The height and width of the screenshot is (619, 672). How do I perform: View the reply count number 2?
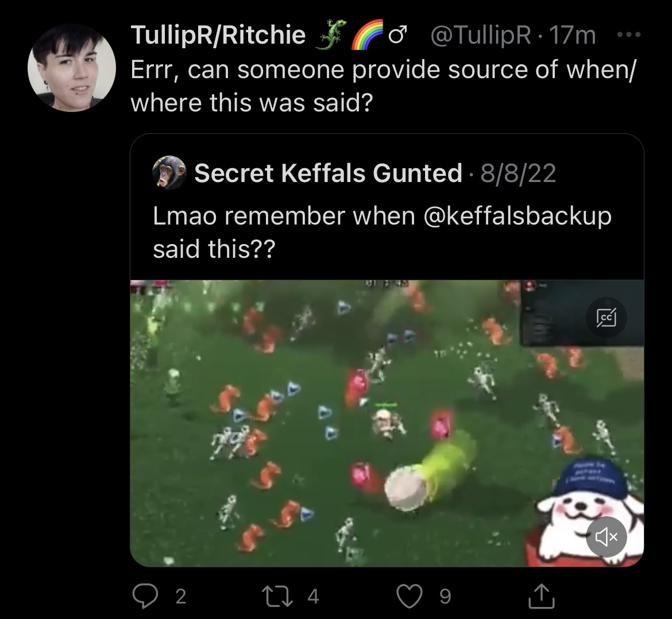tap(181, 596)
